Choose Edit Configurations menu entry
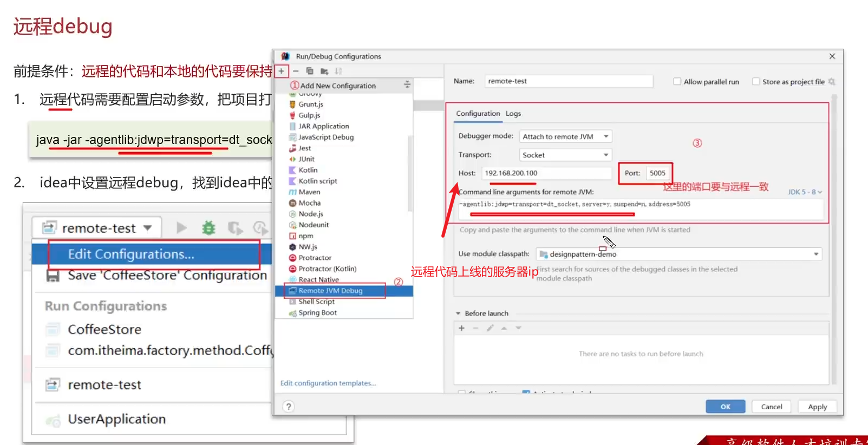 [130, 254]
